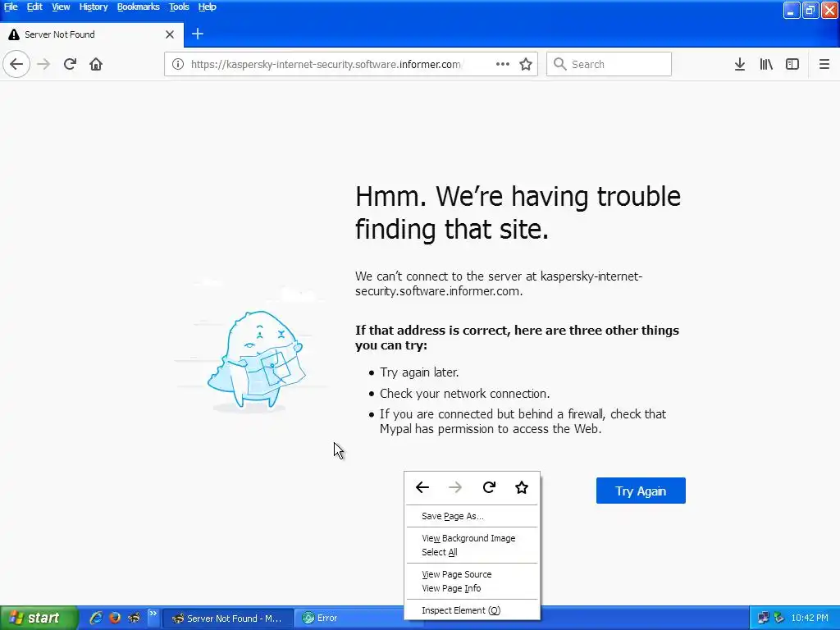840x630 pixels.
Task: Click second system tray icon beside clock
Action: [779, 618]
